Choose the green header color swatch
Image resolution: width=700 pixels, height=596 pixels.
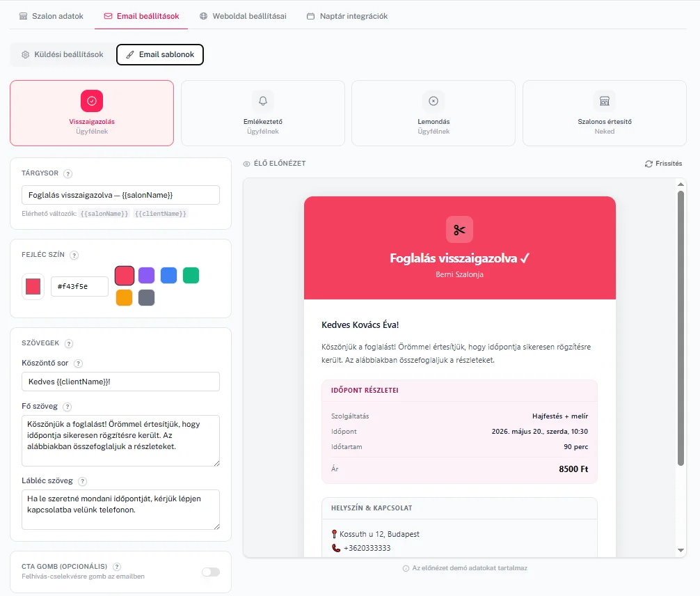(191, 275)
